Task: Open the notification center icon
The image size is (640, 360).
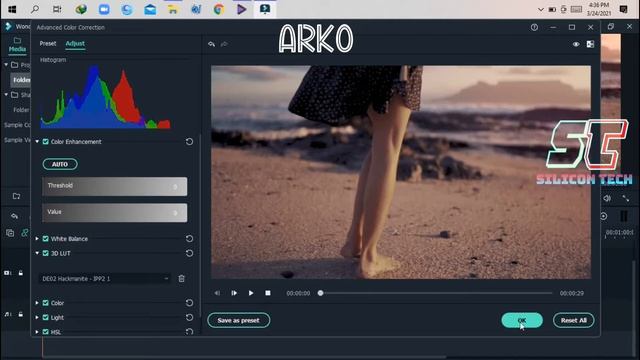Action: pos(623,9)
